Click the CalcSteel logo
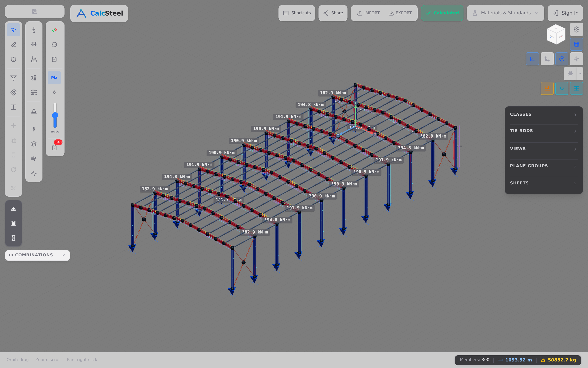 99,13
